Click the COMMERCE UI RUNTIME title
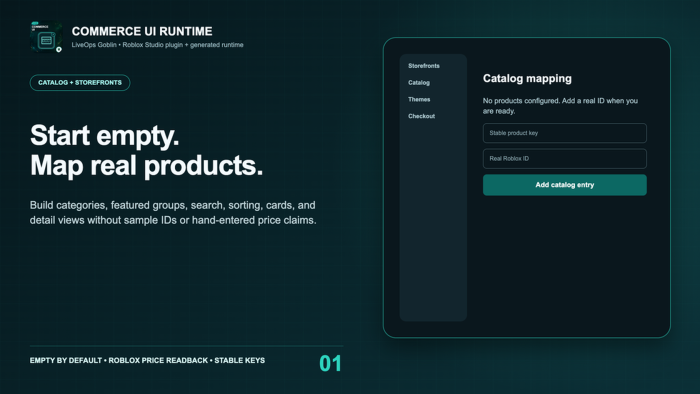Image resolution: width=700 pixels, height=394 pixels. coord(142,31)
